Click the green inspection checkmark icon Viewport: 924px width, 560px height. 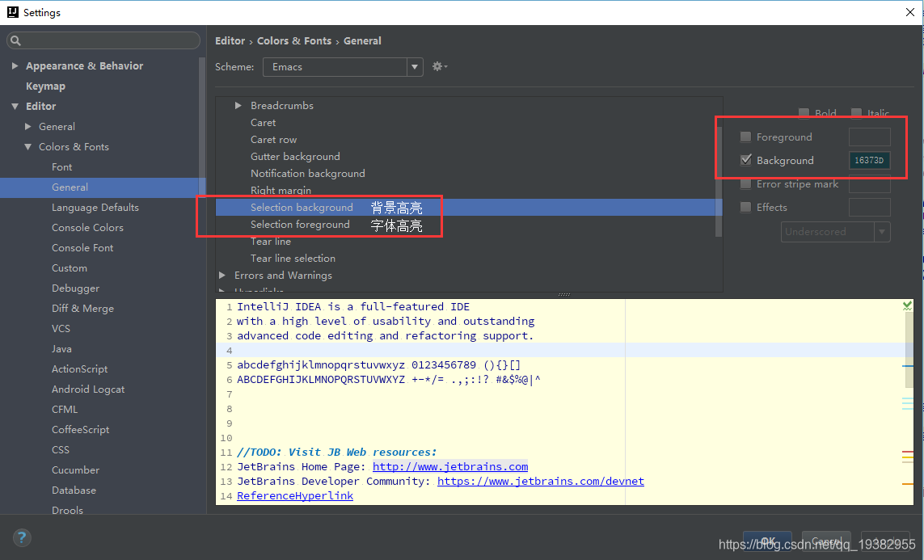click(x=907, y=305)
